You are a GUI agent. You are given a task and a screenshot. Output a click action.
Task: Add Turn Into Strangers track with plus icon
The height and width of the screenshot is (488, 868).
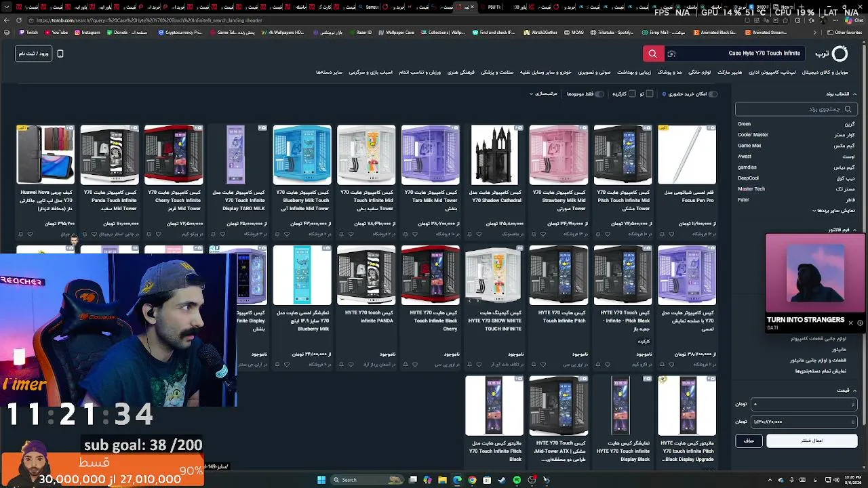(860, 323)
